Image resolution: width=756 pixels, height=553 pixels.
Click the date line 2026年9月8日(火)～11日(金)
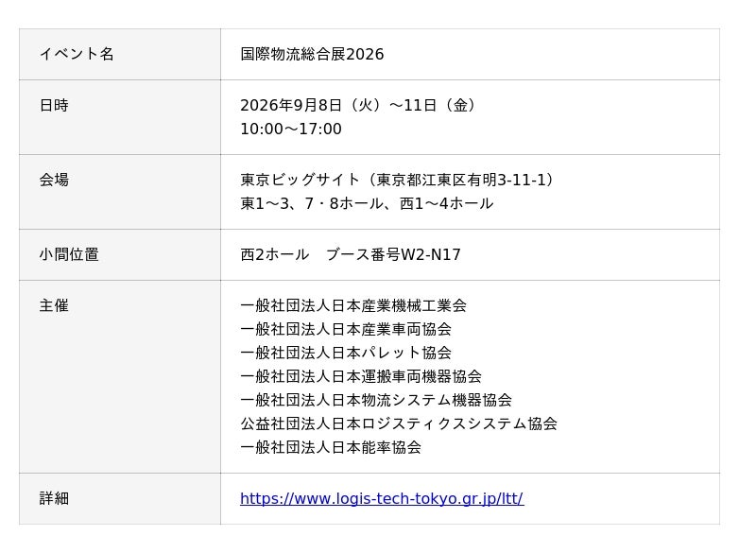[359, 105]
